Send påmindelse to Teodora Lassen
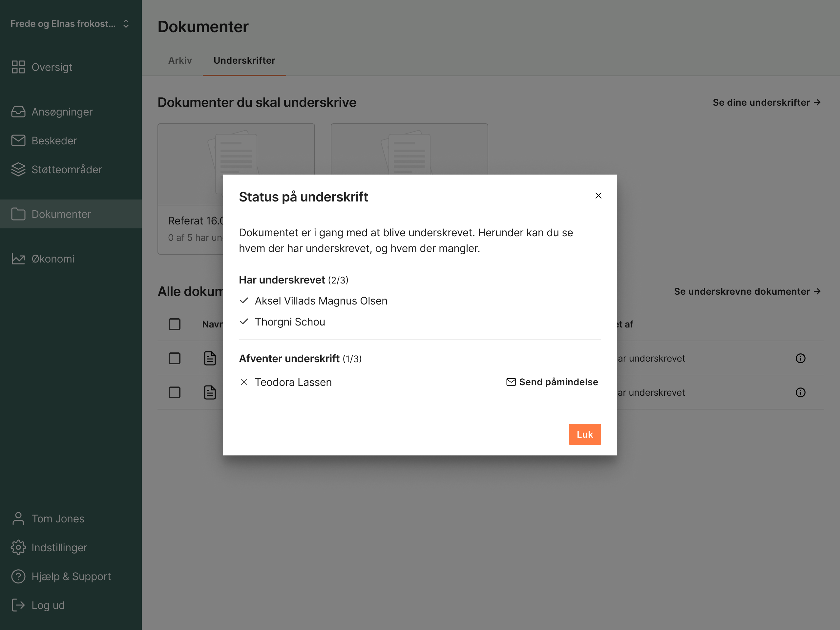The height and width of the screenshot is (630, 840). 552,382
